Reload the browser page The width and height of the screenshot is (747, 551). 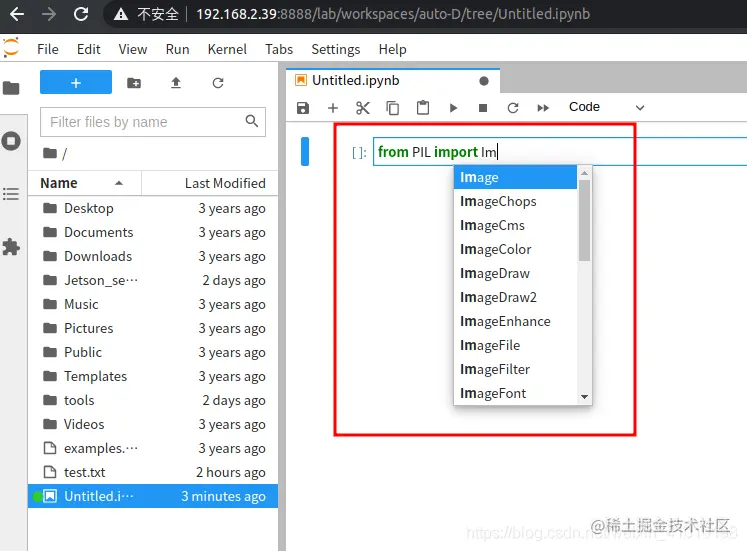click(81, 14)
